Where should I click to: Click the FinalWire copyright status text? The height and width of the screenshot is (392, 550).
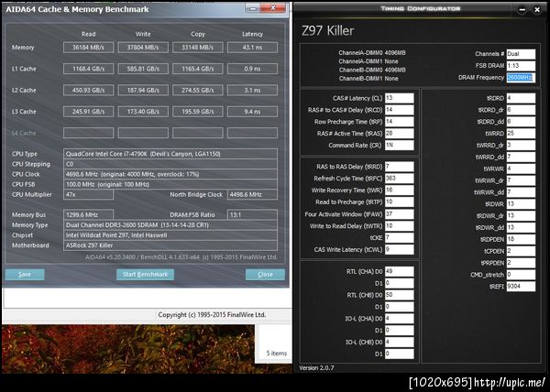(x=212, y=314)
